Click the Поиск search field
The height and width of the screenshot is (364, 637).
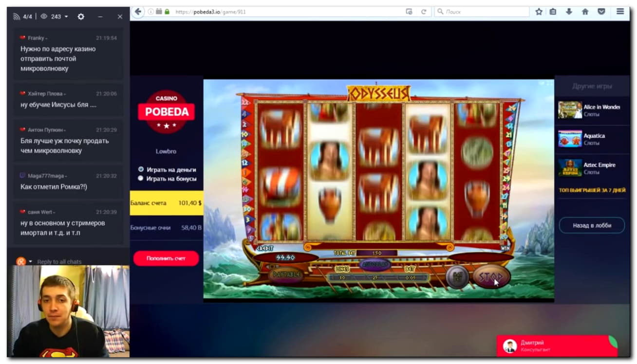pos(481,12)
